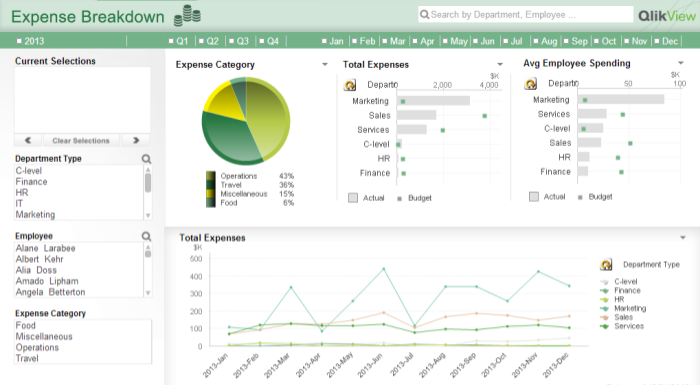Select employee Angela Betterton
The width and height of the screenshot is (700, 385).
click(79, 292)
